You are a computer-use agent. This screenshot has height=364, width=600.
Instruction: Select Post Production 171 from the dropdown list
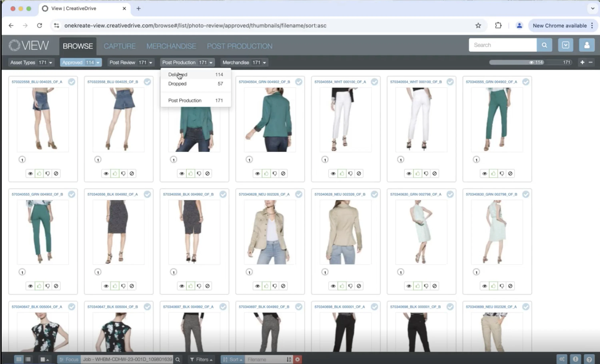(196, 100)
